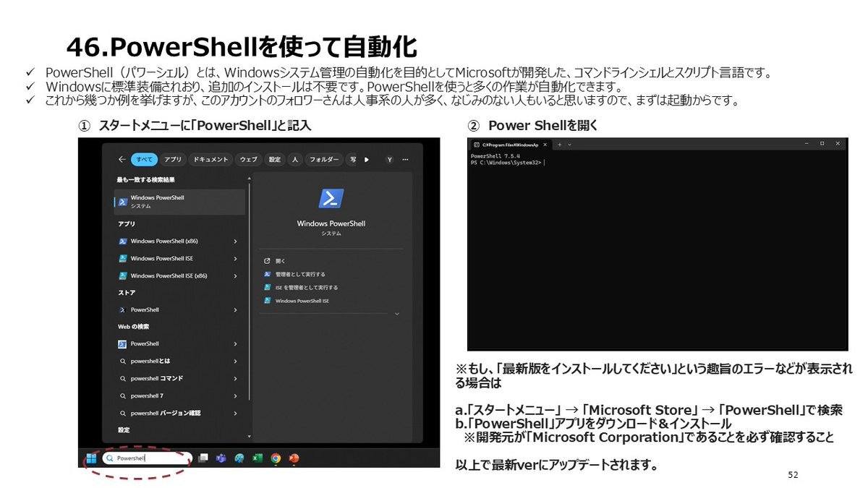The image size is (868, 488).
Task: Click the PS C:\Windows\System32> prompt line
Action: 507,162
